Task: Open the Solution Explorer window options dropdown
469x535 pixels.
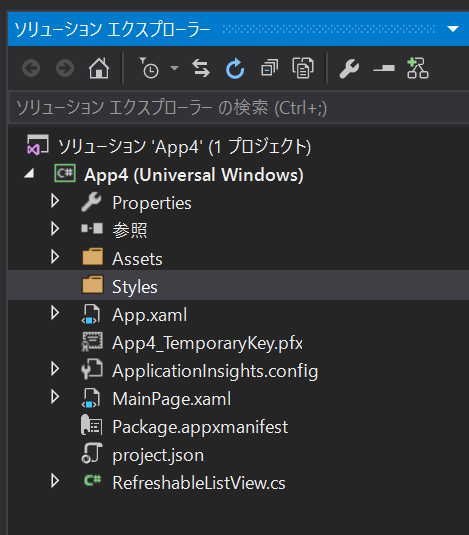Action: [x=453, y=29]
